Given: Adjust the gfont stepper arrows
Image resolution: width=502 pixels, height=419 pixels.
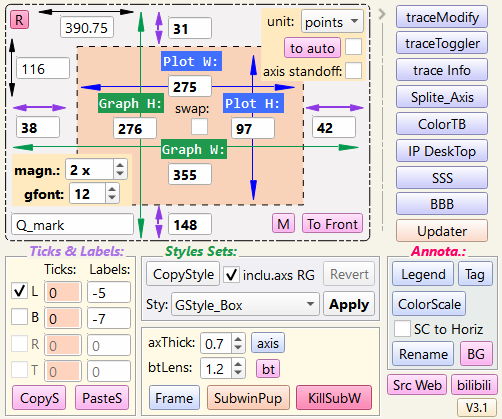Looking at the screenshot, I should coord(112,193).
